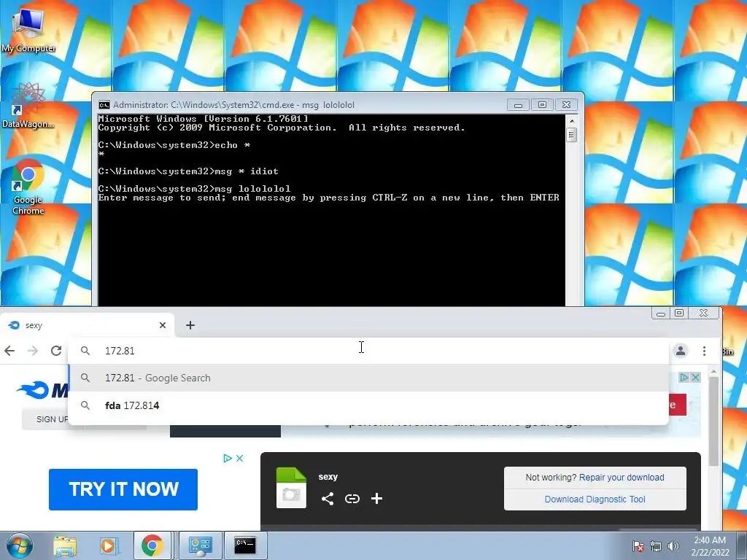Minimize the Chrome window

click(660, 314)
